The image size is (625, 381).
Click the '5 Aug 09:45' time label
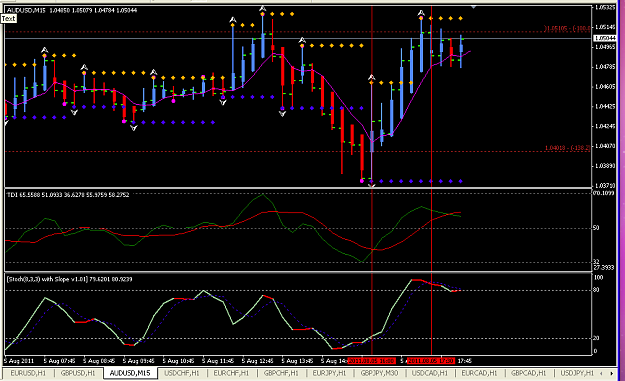click(x=139, y=361)
